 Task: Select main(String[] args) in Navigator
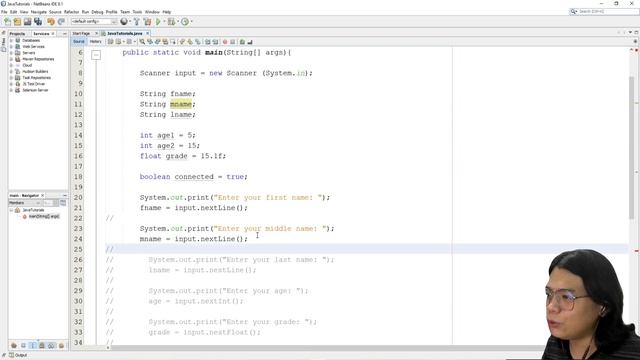tap(44, 216)
